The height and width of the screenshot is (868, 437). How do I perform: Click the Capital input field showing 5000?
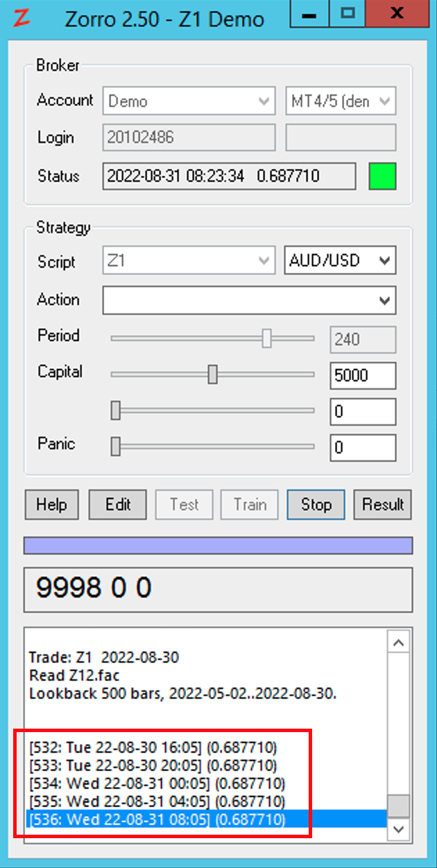362,376
